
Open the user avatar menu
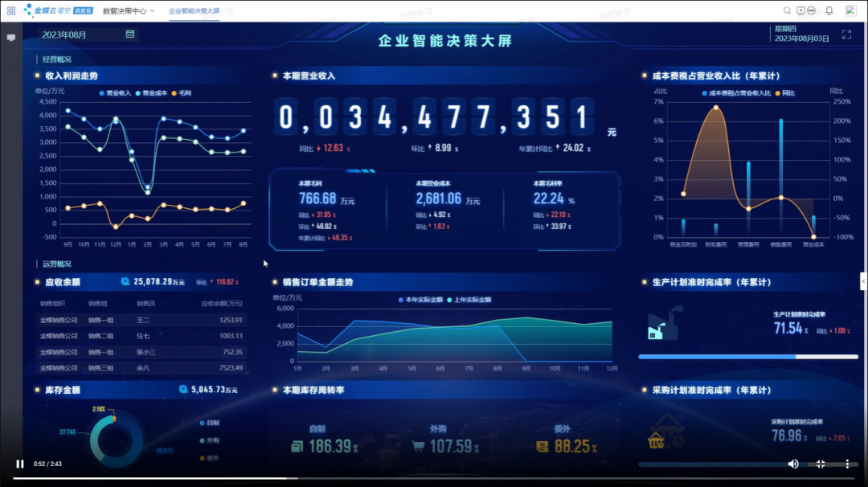pyautogui.click(x=851, y=10)
